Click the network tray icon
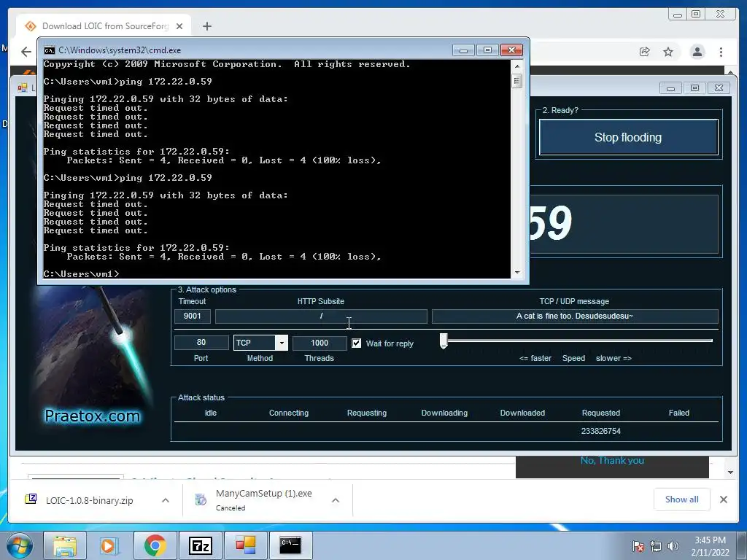747x560 pixels. point(656,547)
